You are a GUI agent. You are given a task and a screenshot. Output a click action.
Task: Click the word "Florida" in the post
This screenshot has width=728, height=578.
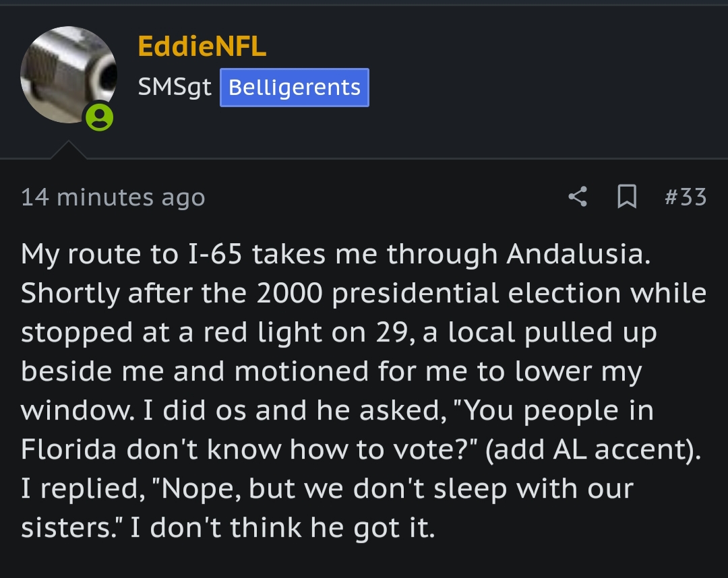click(68, 449)
